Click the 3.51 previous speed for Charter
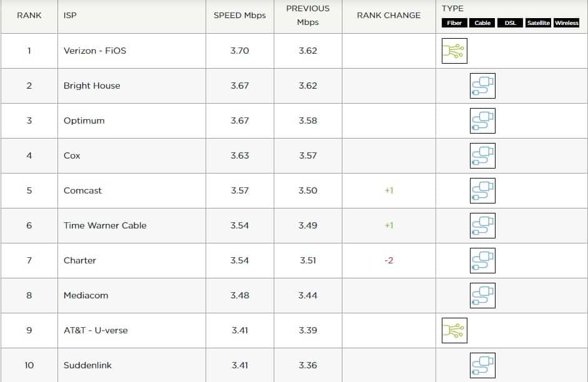Screen dimensions: 588x382 (308, 260)
